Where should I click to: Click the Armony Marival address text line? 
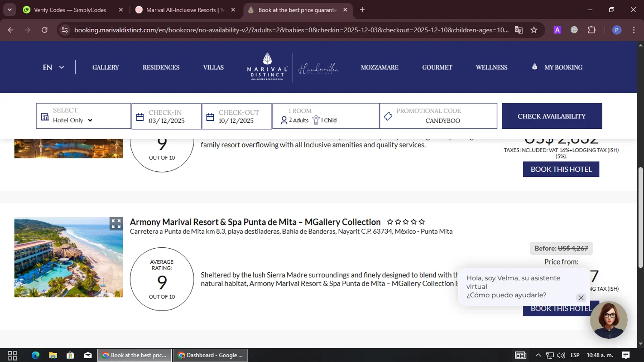coord(291,231)
